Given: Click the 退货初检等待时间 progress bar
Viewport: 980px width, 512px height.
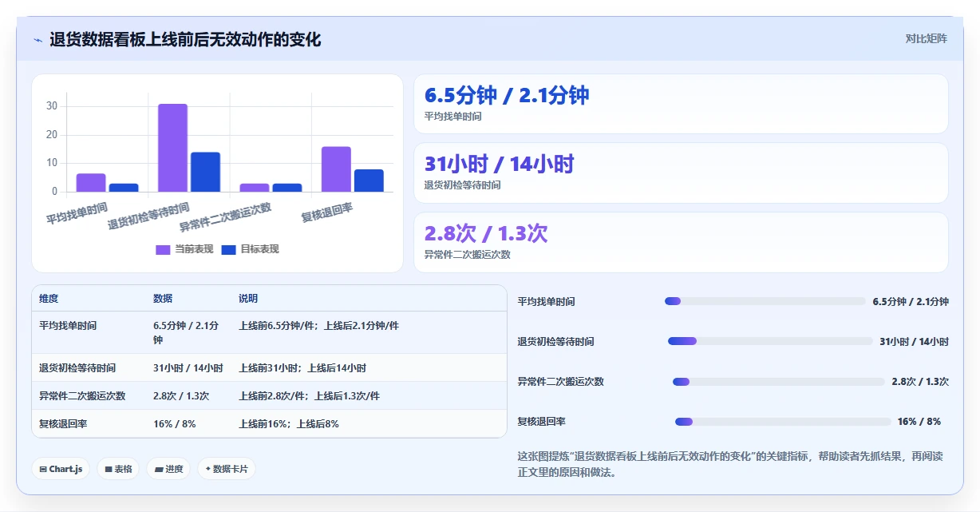Looking at the screenshot, I should click(771, 341).
